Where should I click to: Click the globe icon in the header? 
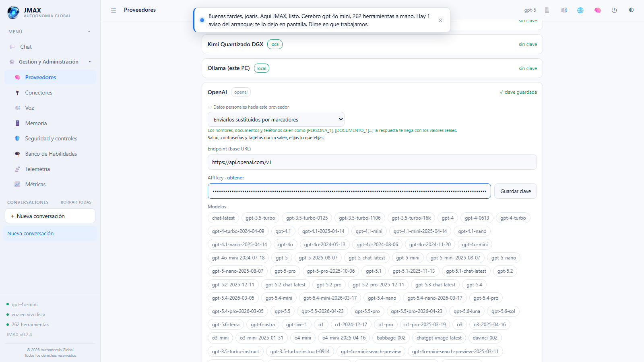[x=580, y=10]
